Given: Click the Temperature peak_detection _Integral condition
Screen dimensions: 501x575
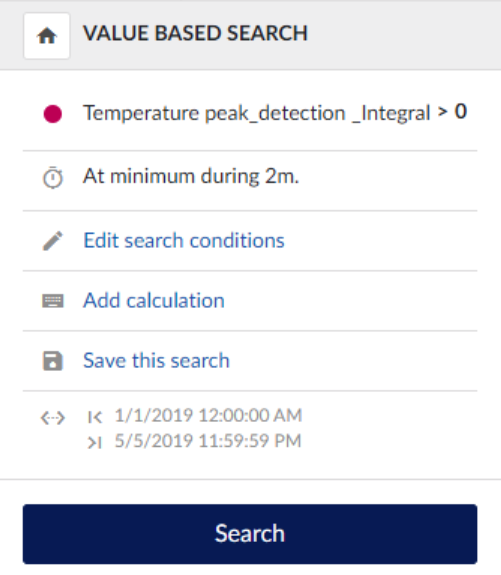Looking at the screenshot, I should [x=257, y=113].
